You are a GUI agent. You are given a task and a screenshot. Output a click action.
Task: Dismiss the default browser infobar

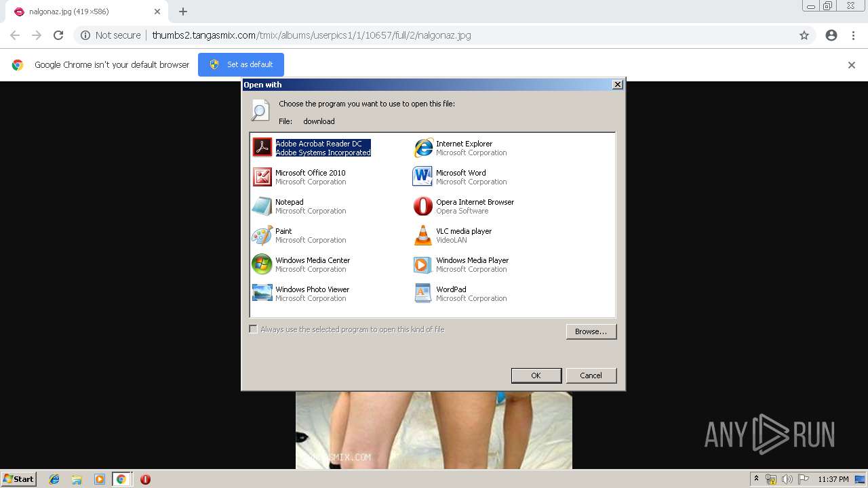click(x=852, y=65)
